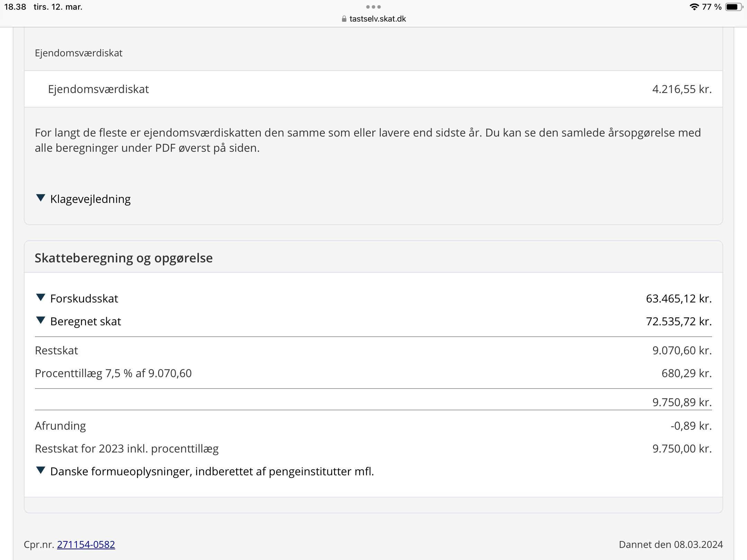747x560 pixels.
Task: Expand the Beregnet skat breakdown arrow
Action: 40,320
